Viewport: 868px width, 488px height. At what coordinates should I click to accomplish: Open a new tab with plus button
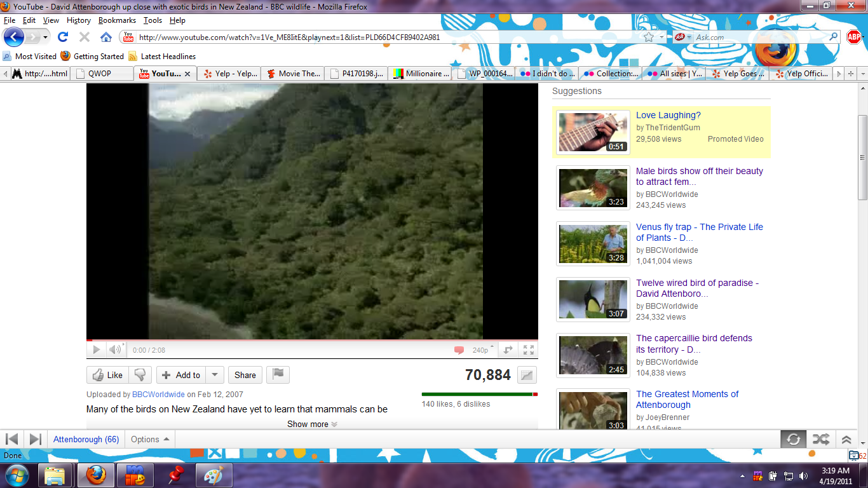(851, 74)
